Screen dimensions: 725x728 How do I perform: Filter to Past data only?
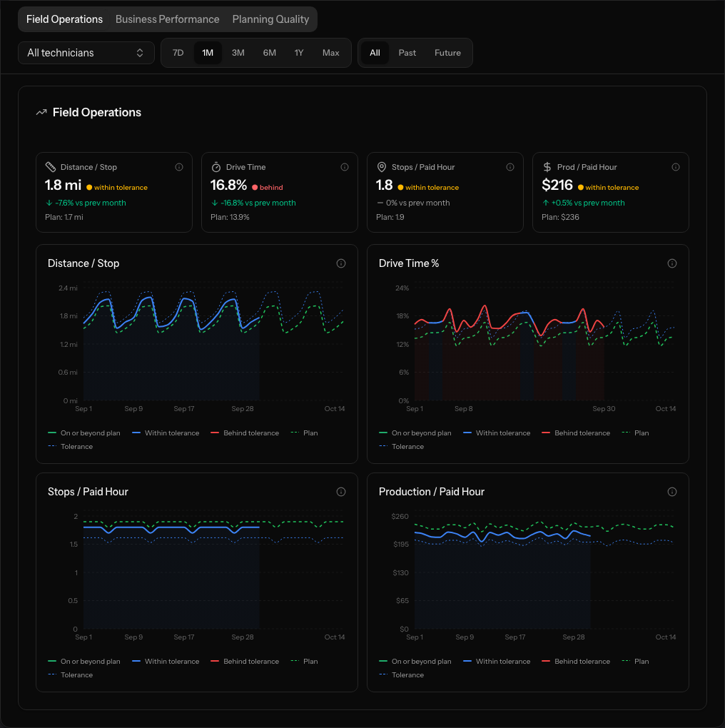tap(407, 53)
